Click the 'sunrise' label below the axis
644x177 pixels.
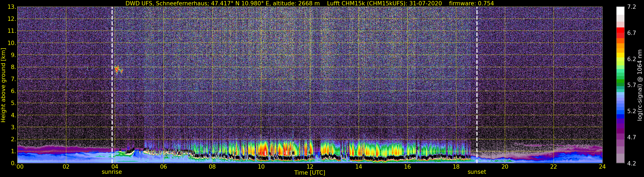pos(112,172)
